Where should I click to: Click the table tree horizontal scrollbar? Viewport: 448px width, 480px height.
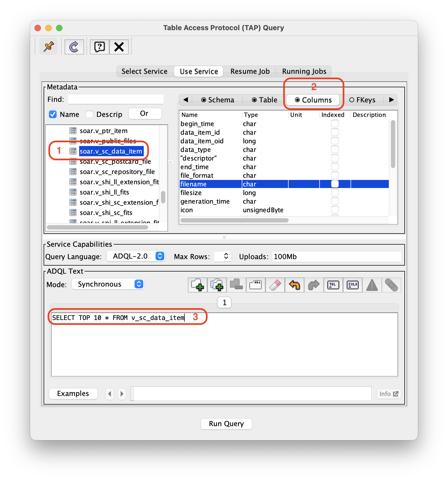tap(97, 227)
